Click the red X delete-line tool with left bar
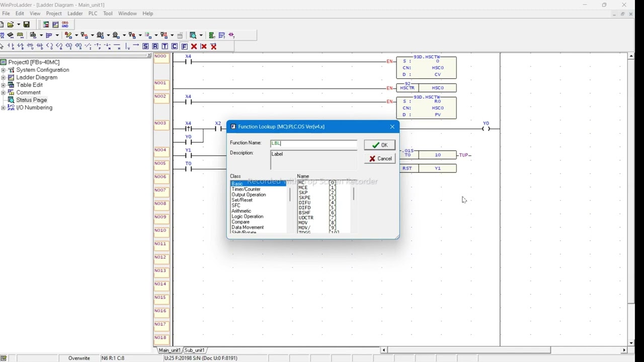Screen dimensions: 644x362 [203, 46]
